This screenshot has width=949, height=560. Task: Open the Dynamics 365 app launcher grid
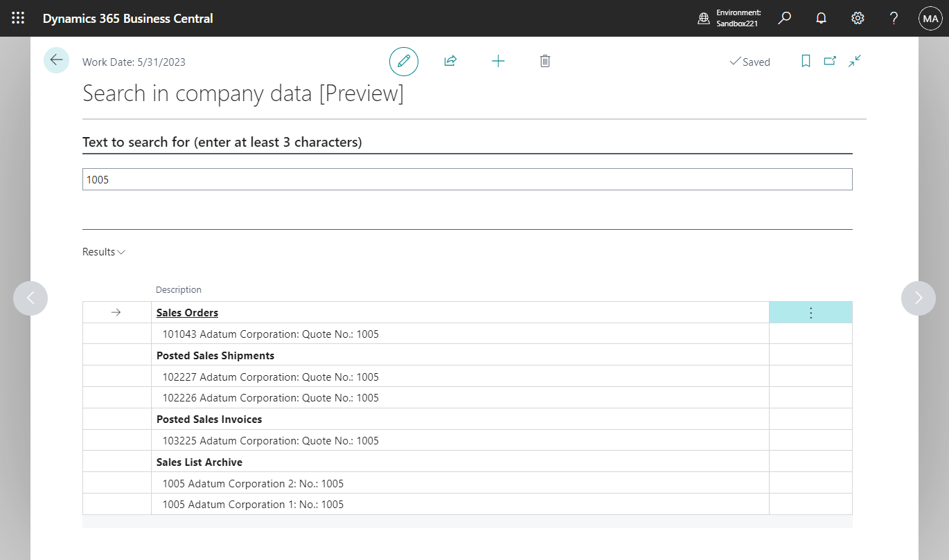click(18, 18)
